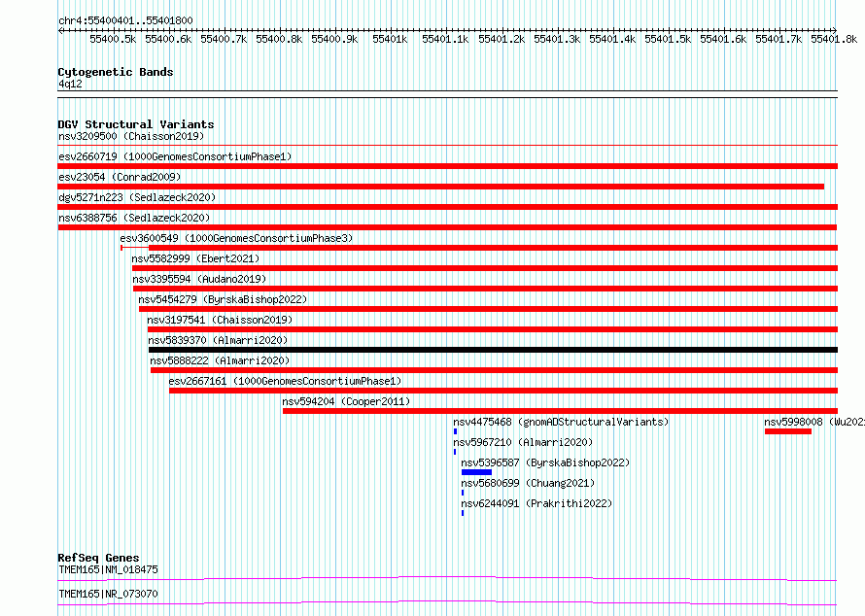The width and height of the screenshot is (865, 616).
Task: Select the 4q12 band label
Action: point(70,84)
